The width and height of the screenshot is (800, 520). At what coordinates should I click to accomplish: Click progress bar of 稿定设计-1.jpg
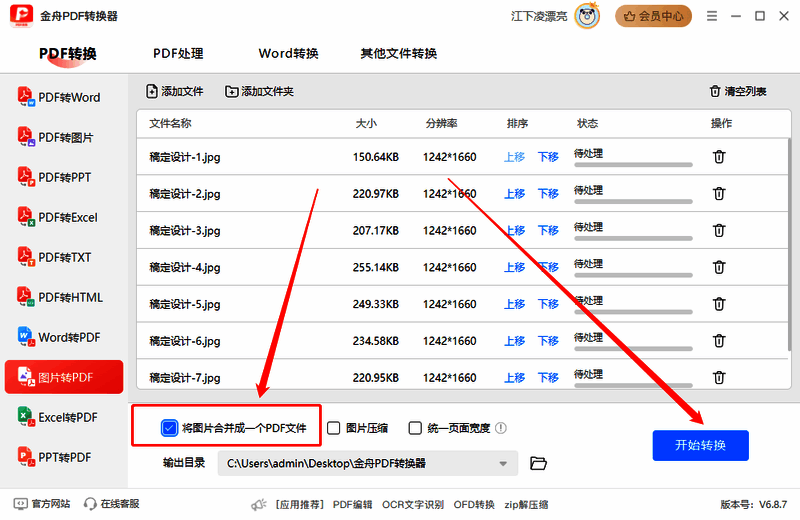pyautogui.click(x=633, y=165)
